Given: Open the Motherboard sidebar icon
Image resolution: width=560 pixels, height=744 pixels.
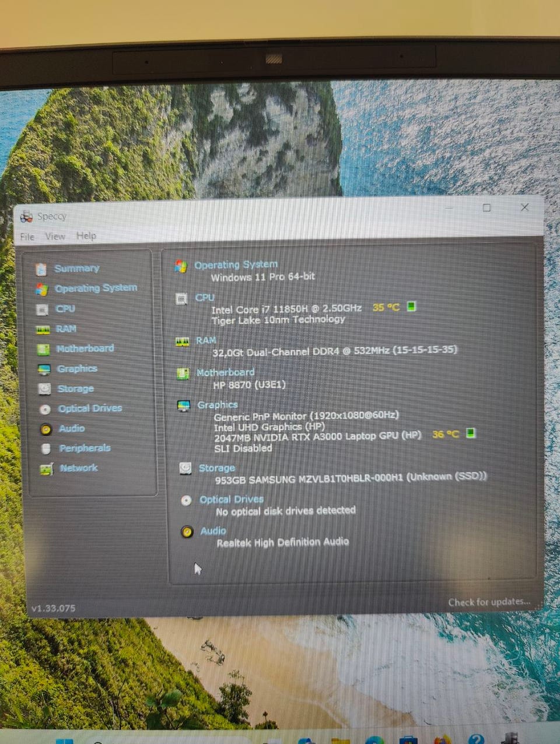Looking at the screenshot, I should 44,349.
